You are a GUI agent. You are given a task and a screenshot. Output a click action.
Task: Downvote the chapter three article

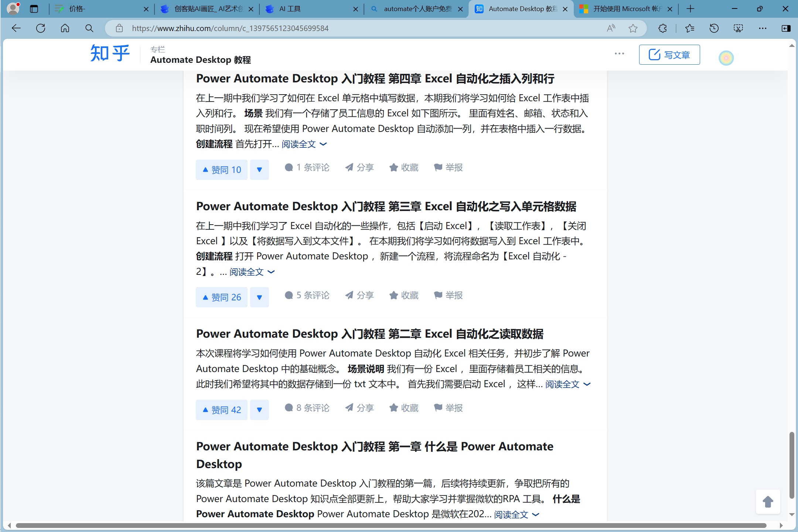pyautogui.click(x=259, y=297)
